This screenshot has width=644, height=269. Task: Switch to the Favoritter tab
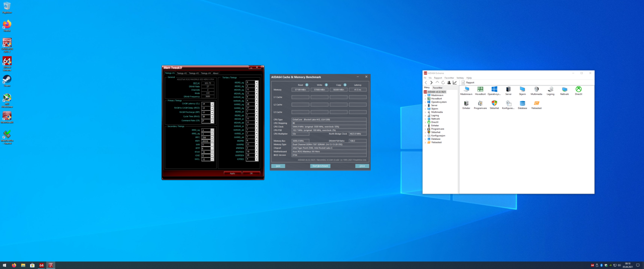click(438, 87)
